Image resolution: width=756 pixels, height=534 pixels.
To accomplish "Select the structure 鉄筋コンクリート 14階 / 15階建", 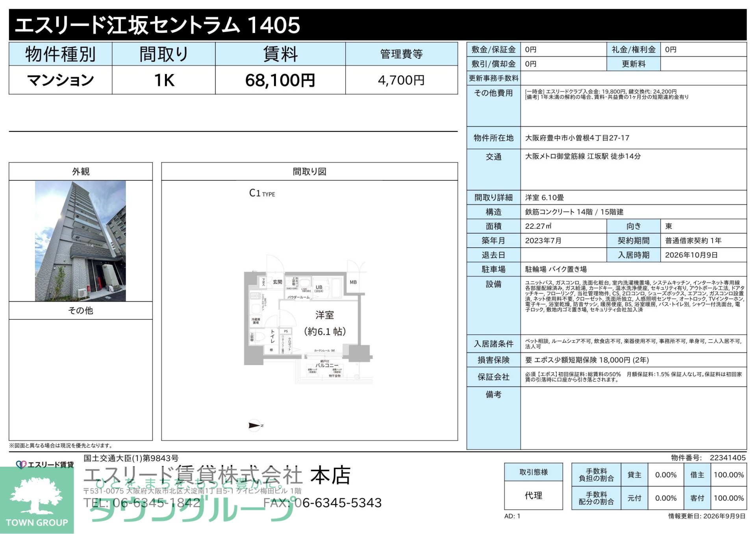I will (574, 212).
